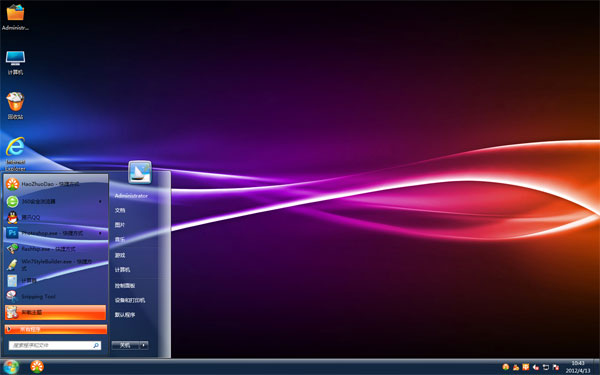Open the 计算器 Calculator entry
This screenshot has height=375, width=600.
tap(56, 280)
